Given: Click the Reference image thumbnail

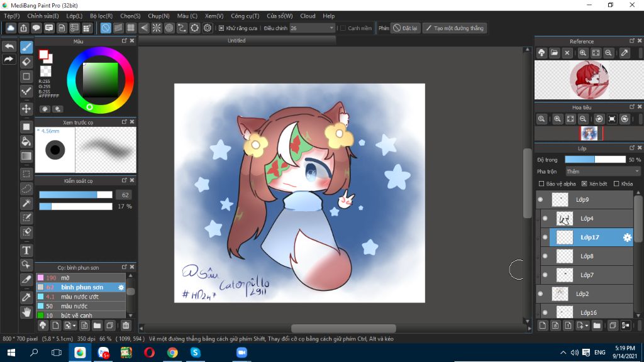Looking at the screenshot, I should (x=589, y=80).
